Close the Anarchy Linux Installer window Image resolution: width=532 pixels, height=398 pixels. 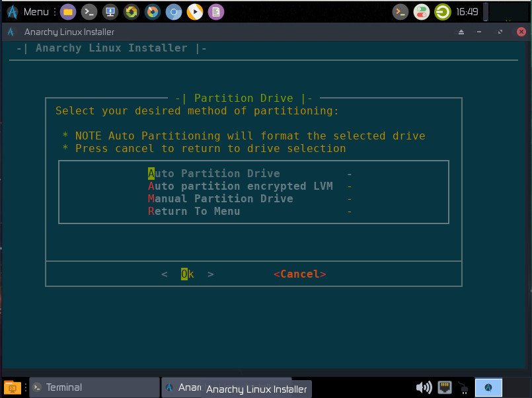(521, 32)
